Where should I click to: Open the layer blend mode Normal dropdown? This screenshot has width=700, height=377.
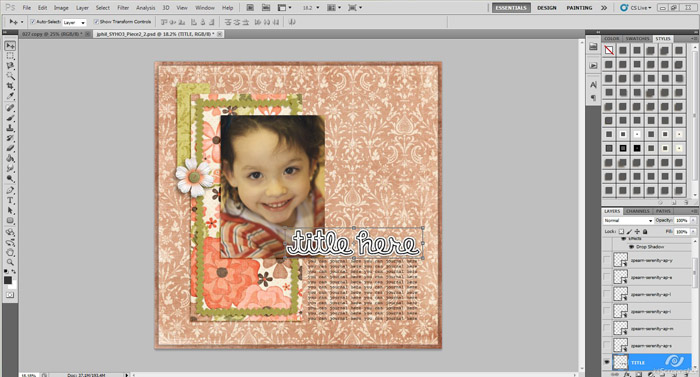pos(628,221)
